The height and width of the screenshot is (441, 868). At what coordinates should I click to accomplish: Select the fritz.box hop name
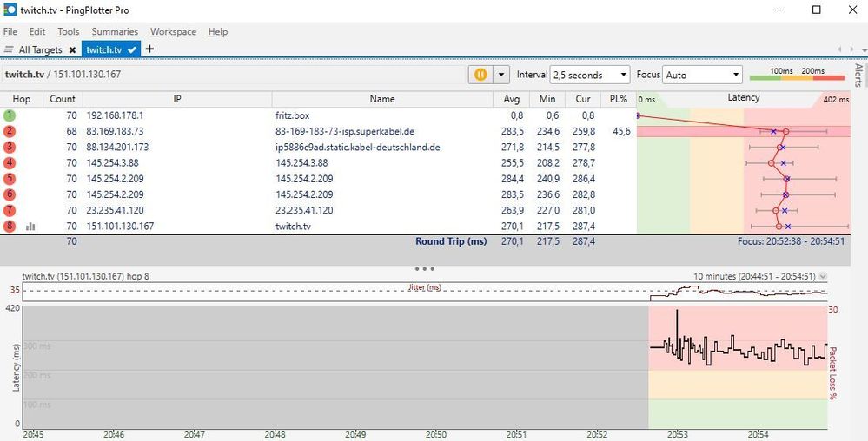292,115
